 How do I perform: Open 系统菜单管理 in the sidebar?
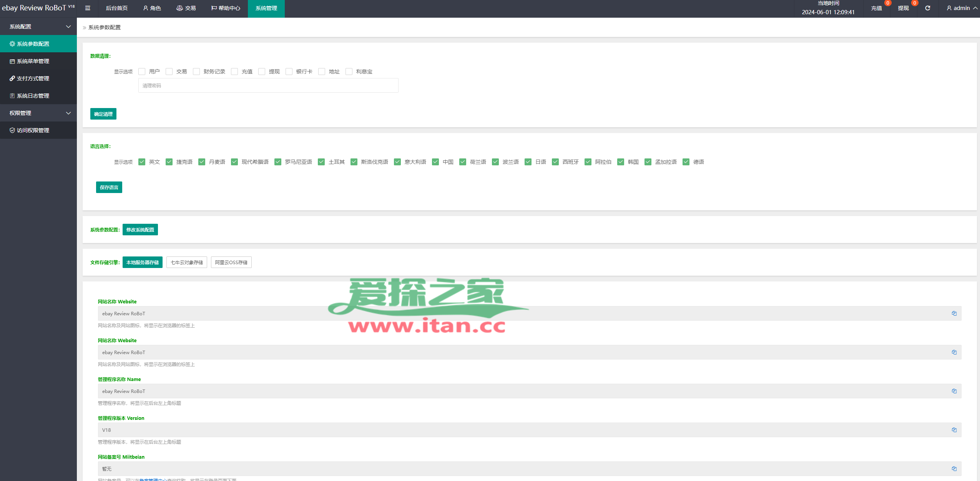38,61
